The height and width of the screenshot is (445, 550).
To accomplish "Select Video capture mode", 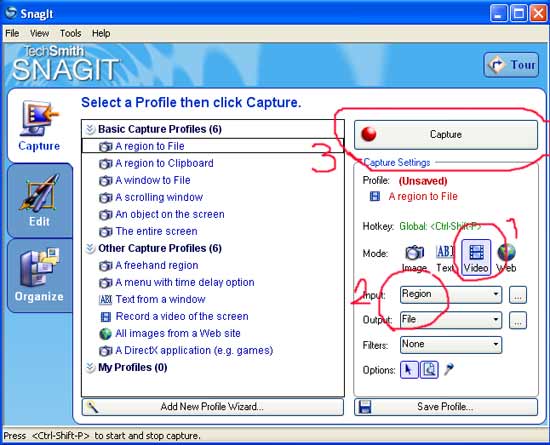I will pos(476,258).
